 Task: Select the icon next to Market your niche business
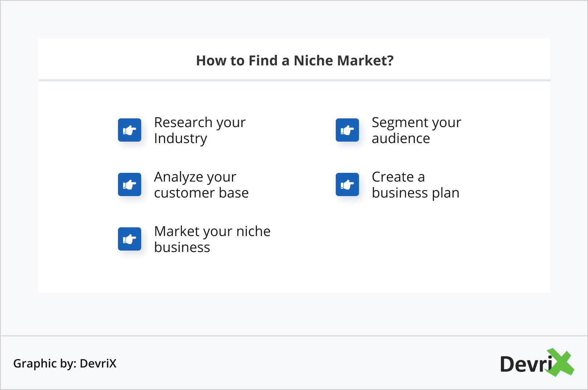click(130, 239)
